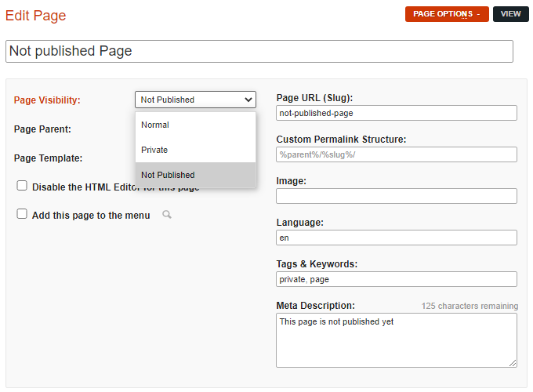Collapse the Page Visibility dropdown
The width and height of the screenshot is (533, 392).
pyautogui.click(x=195, y=100)
